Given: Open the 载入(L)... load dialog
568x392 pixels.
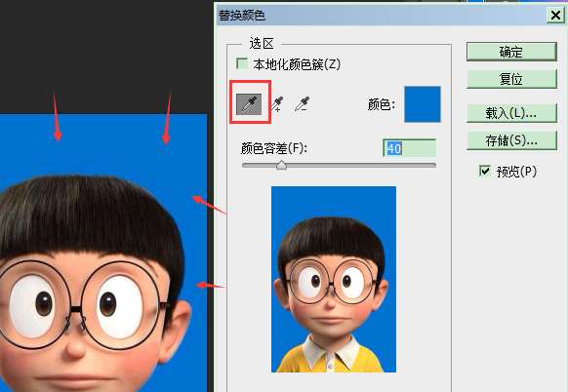Looking at the screenshot, I should click(x=511, y=113).
